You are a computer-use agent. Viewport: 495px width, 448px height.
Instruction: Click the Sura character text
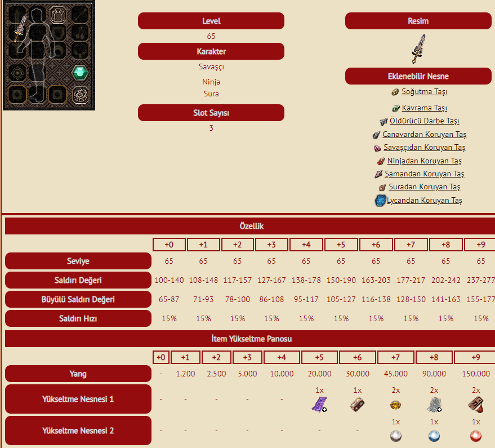pos(211,94)
